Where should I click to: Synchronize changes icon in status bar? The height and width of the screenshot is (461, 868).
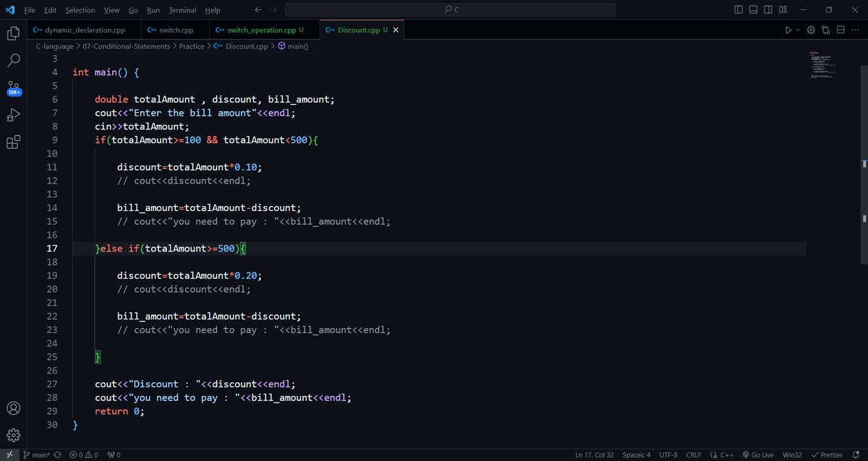[57, 454]
